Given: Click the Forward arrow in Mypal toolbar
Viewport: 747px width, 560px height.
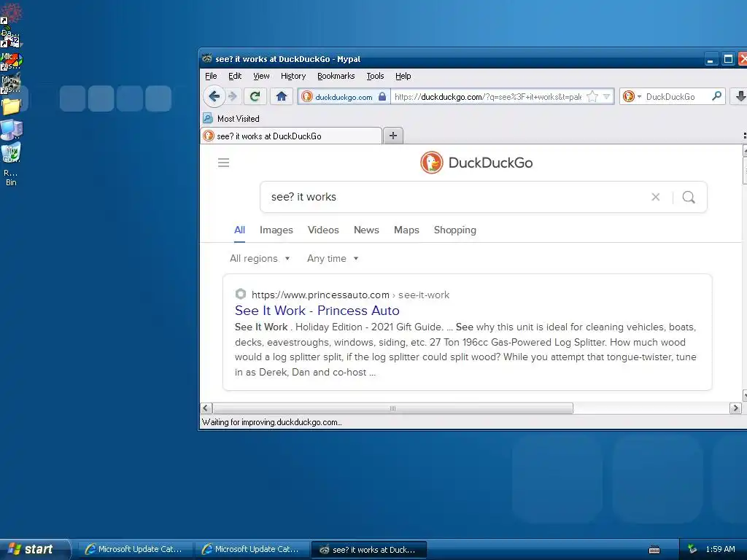Looking at the screenshot, I should 233,97.
